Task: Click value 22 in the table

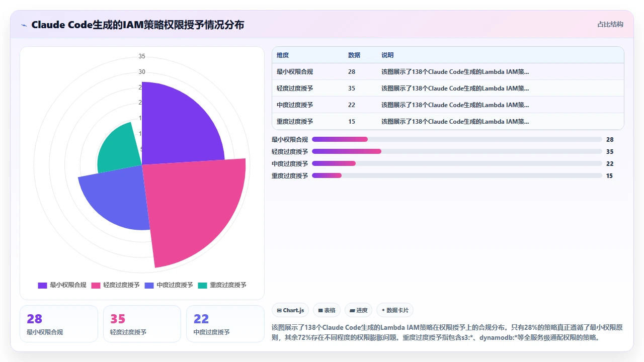Action: (352, 105)
